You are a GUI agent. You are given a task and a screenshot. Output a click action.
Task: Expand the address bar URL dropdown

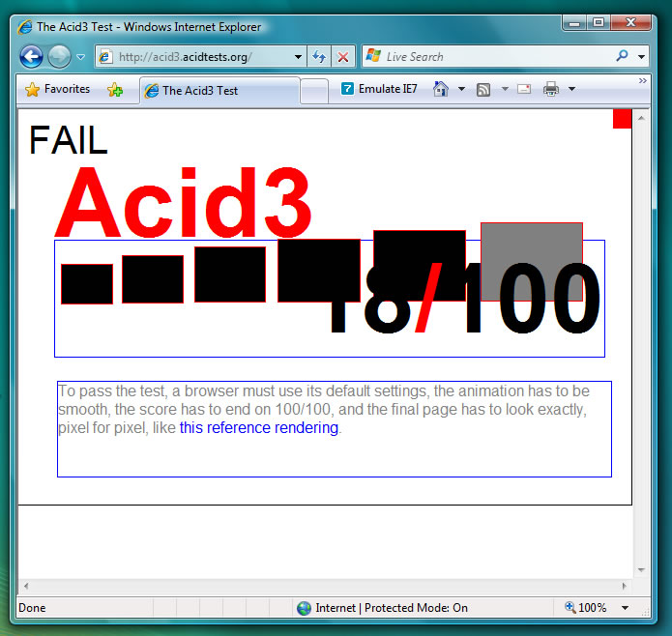pos(299,57)
